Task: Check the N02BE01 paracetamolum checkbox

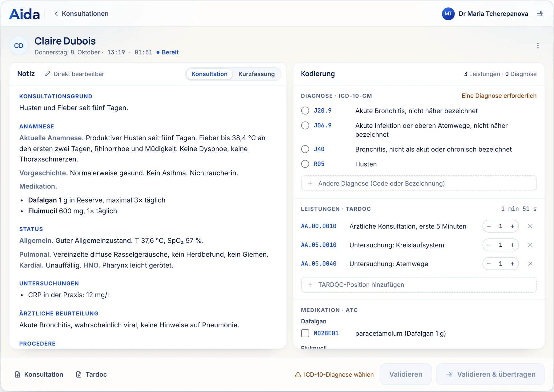Action: [305, 333]
